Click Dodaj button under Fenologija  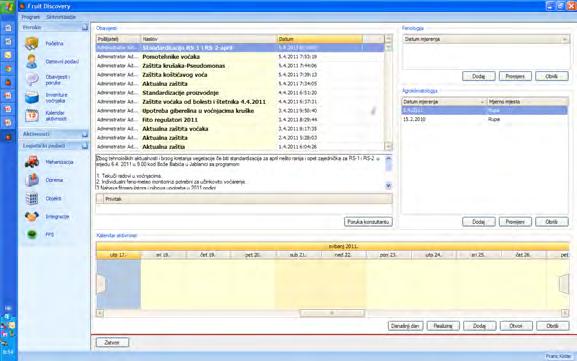pos(478,77)
